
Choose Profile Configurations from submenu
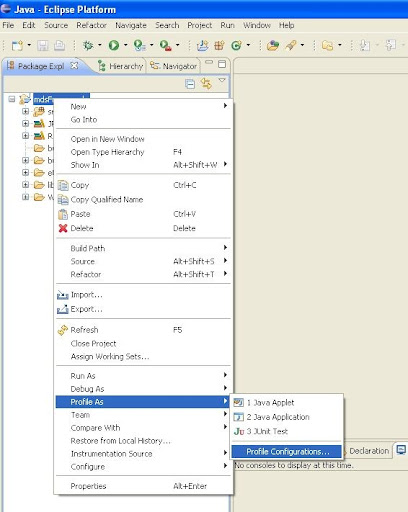[x=286, y=452]
